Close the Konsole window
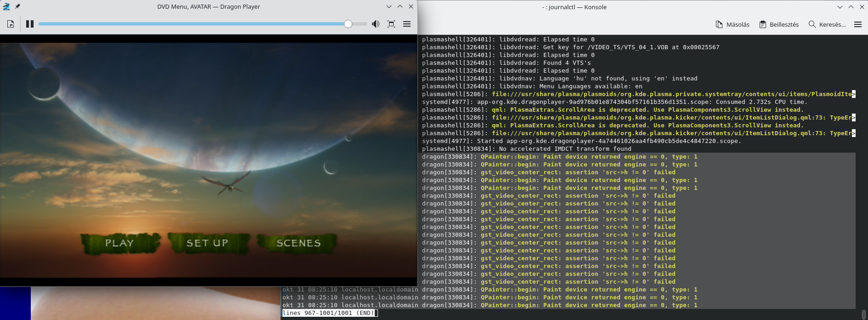The height and width of the screenshot is (320, 868). (x=862, y=7)
